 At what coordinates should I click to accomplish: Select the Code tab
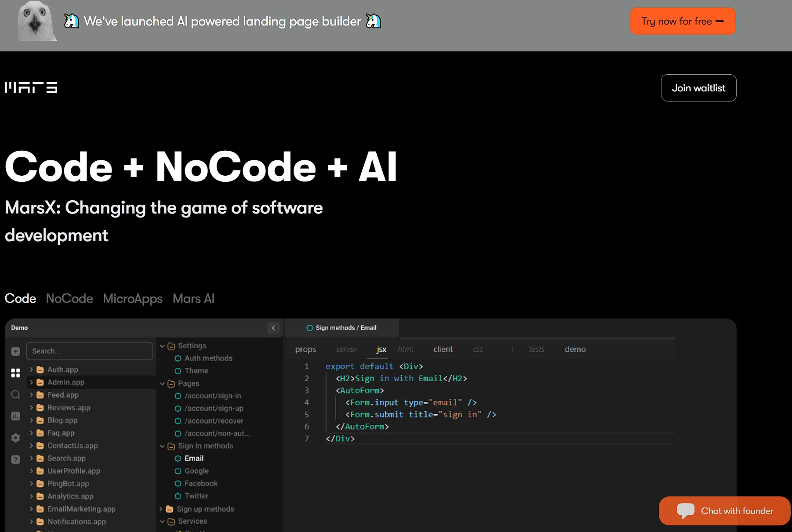(x=20, y=298)
